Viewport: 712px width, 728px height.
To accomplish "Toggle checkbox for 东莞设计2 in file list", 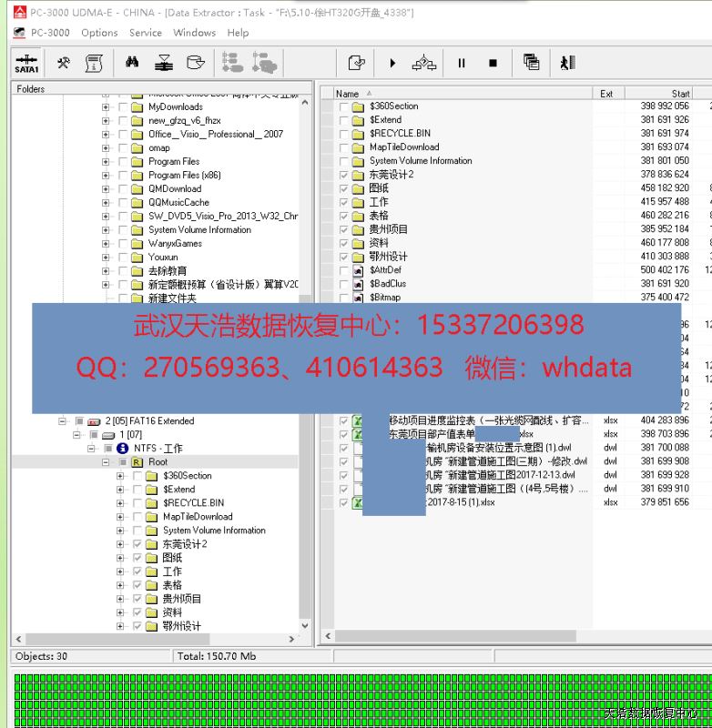I will pyautogui.click(x=344, y=175).
